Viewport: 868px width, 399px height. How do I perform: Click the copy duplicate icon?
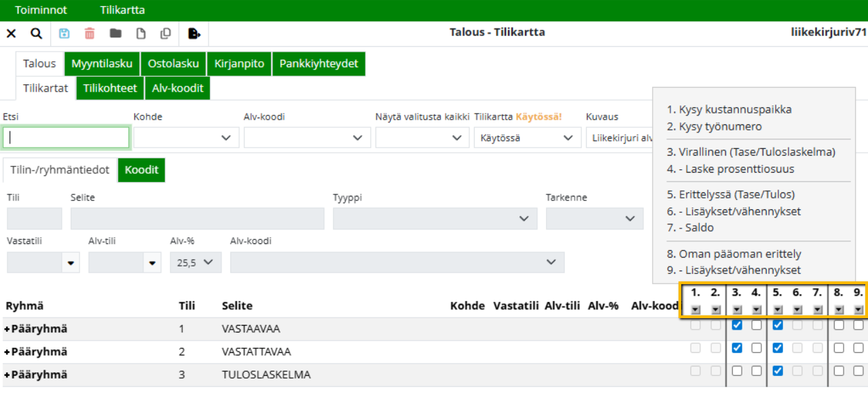point(166,33)
